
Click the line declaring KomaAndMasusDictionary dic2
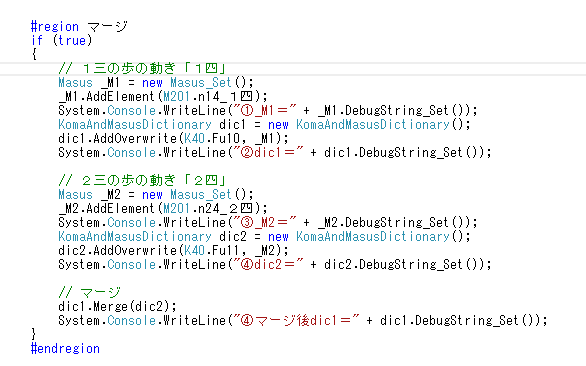pyautogui.click(x=264, y=237)
